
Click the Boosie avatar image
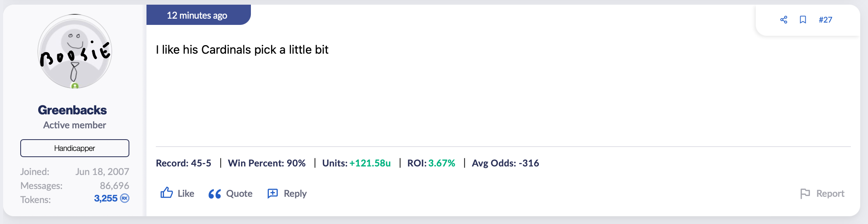[x=75, y=51]
